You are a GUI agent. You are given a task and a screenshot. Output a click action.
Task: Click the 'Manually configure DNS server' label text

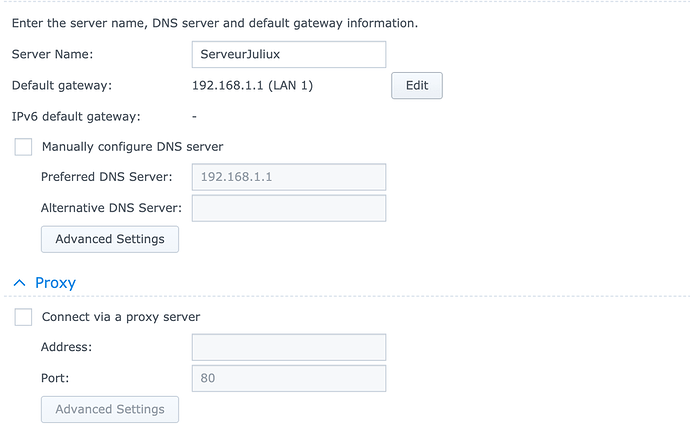pyautogui.click(x=132, y=147)
